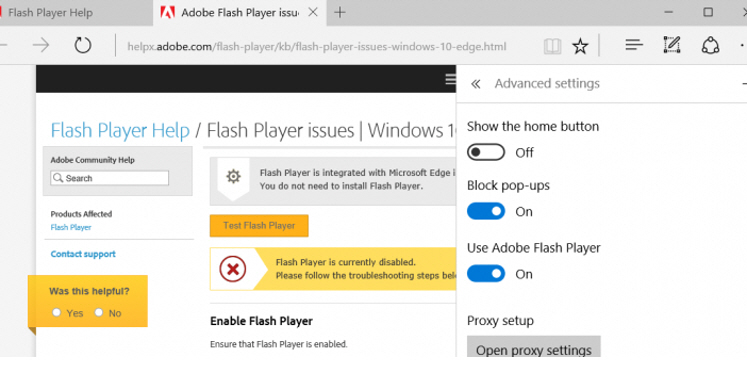747x369 pixels.
Task: Turn off Block pop-ups switch
Action: click(485, 211)
